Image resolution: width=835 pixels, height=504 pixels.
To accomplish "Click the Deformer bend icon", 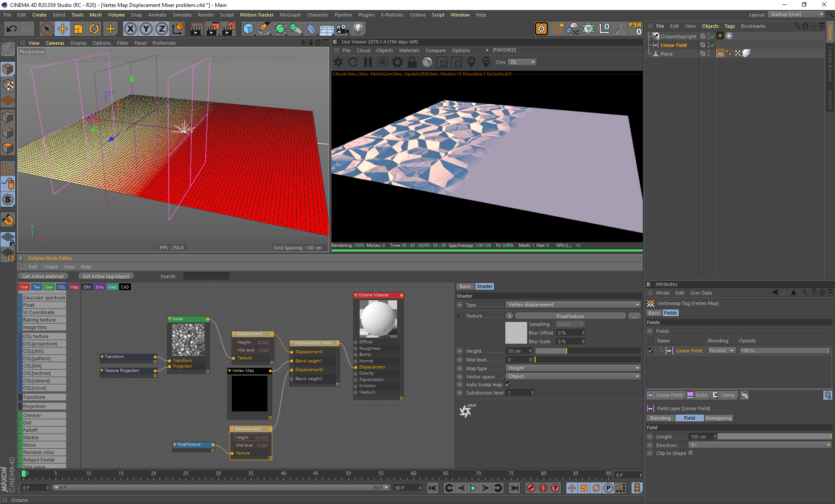I will point(311,29).
